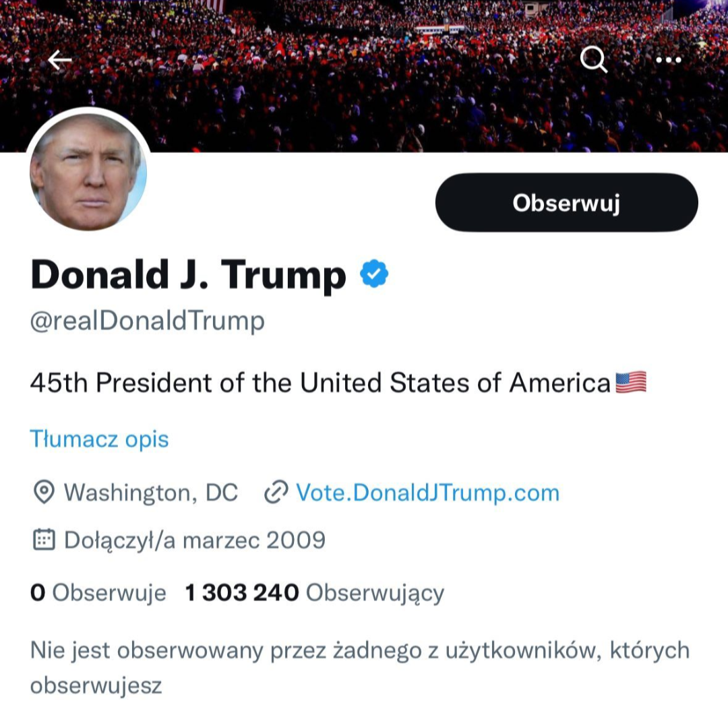Click the American flag emoji in bio
Image resolution: width=728 pixels, height=715 pixels.
[631, 383]
